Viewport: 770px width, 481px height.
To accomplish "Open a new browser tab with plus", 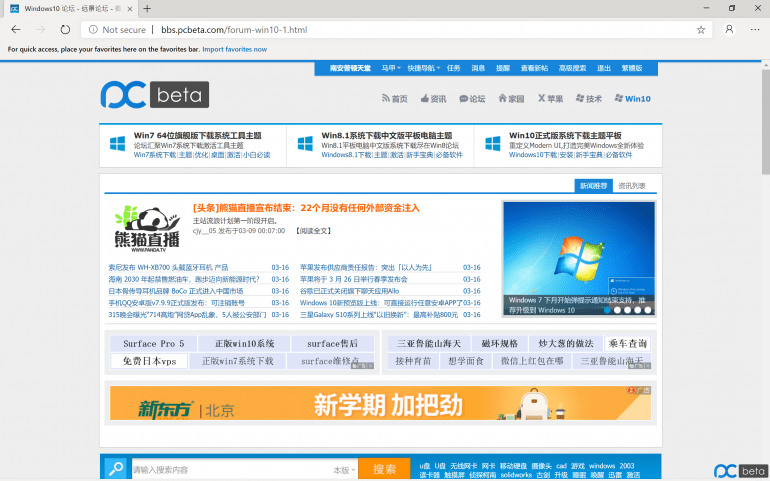I will pyautogui.click(x=147, y=8).
